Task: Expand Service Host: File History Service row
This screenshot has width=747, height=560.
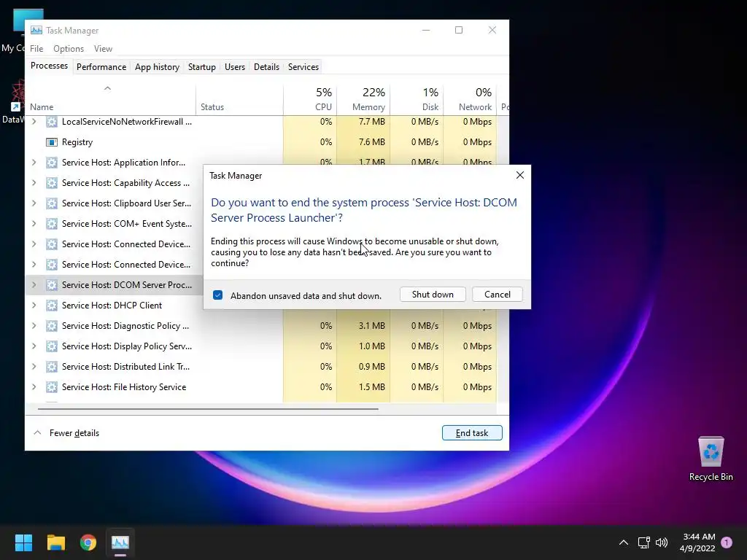Action: (x=34, y=387)
